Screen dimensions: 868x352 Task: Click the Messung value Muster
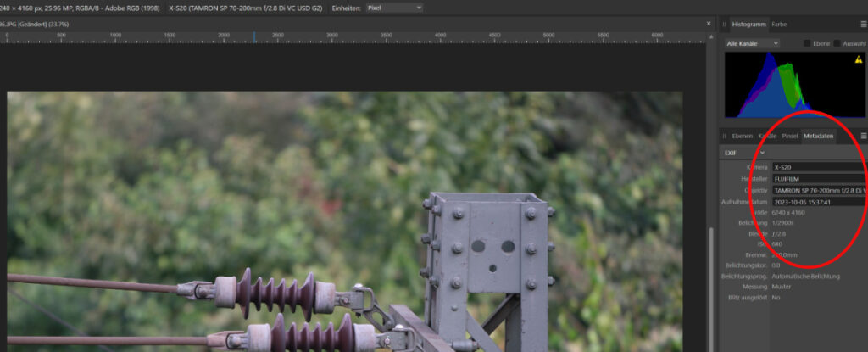click(781, 287)
